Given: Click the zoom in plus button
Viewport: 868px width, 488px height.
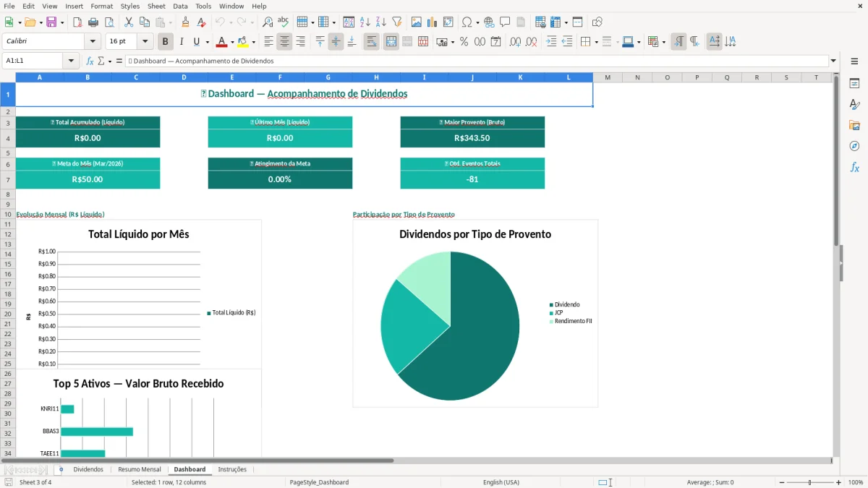Looking at the screenshot, I should 839,482.
